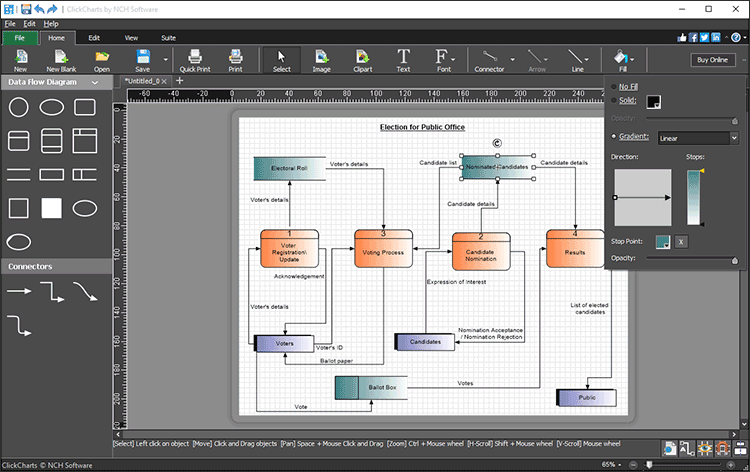Select the Gradient fill radio option
Viewport: 750px width, 472px height.
tap(613, 136)
